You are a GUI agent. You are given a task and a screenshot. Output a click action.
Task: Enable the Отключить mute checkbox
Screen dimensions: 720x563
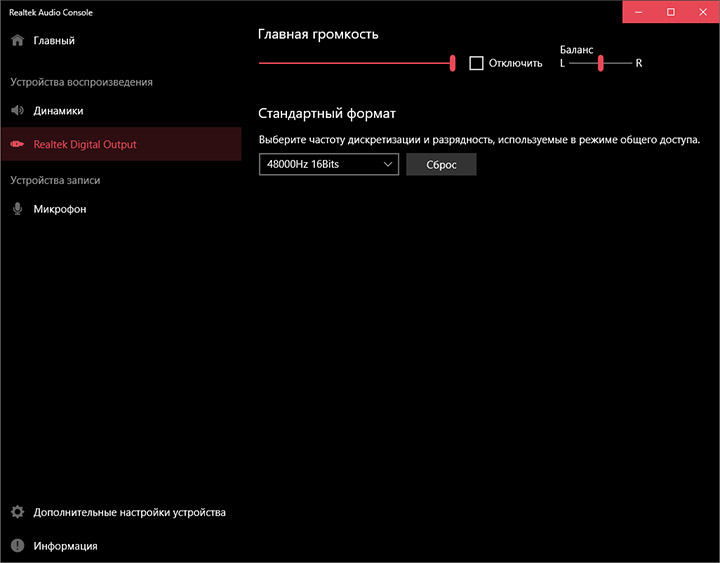click(476, 63)
